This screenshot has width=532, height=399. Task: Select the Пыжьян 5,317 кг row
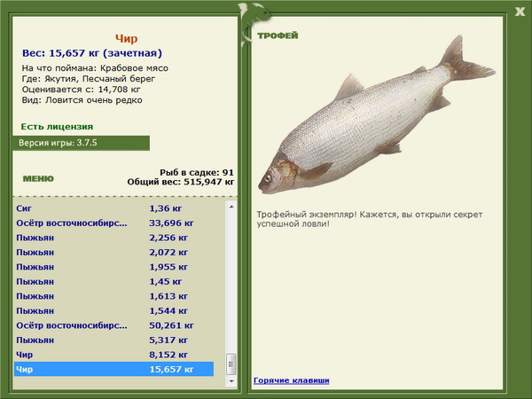pyautogui.click(x=114, y=340)
